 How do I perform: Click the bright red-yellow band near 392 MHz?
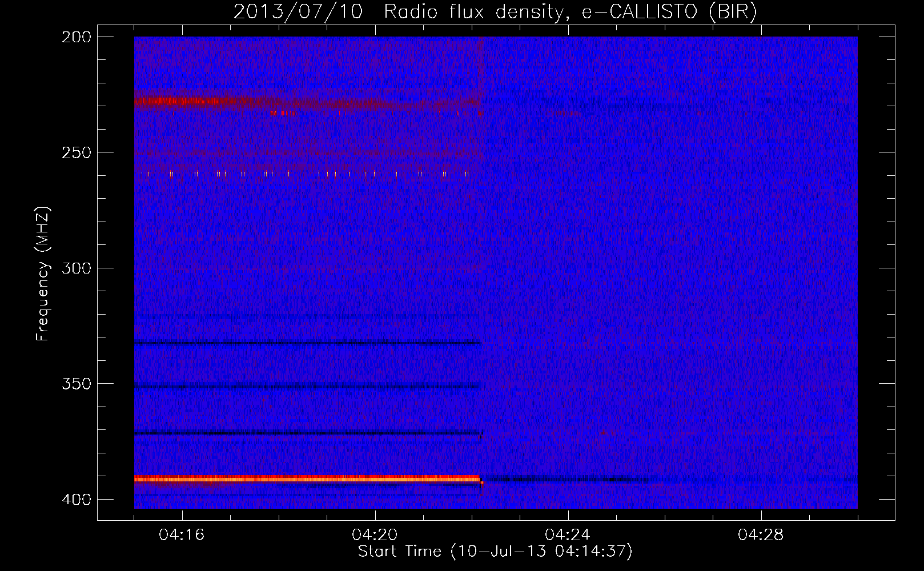click(x=307, y=479)
